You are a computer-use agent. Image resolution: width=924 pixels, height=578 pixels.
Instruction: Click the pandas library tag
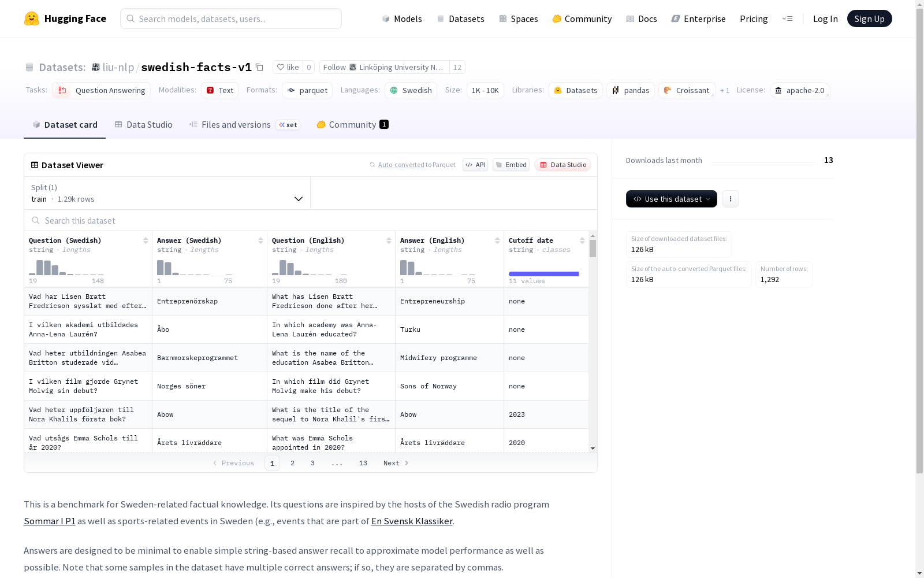pyautogui.click(x=631, y=90)
